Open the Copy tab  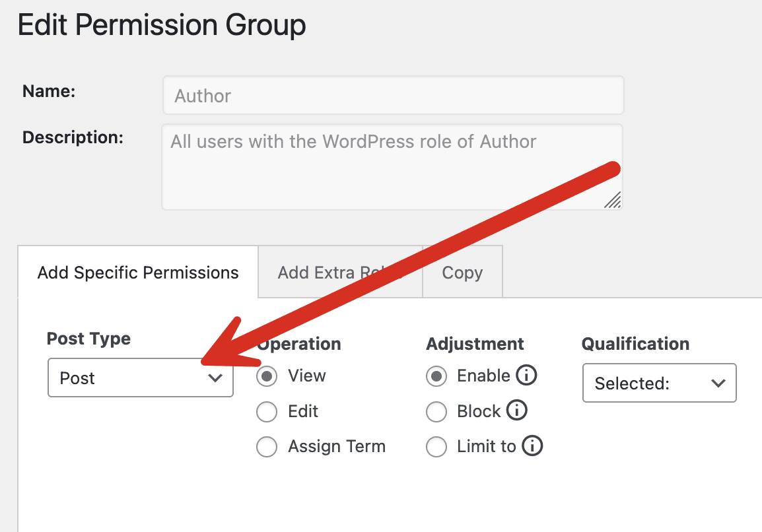(462, 272)
